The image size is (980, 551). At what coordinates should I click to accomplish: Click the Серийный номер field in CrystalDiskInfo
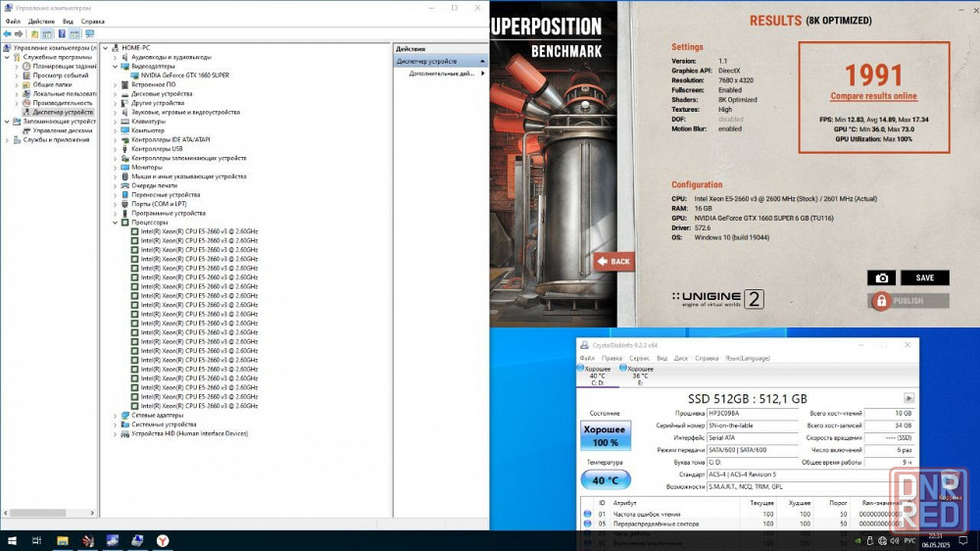pos(753,426)
